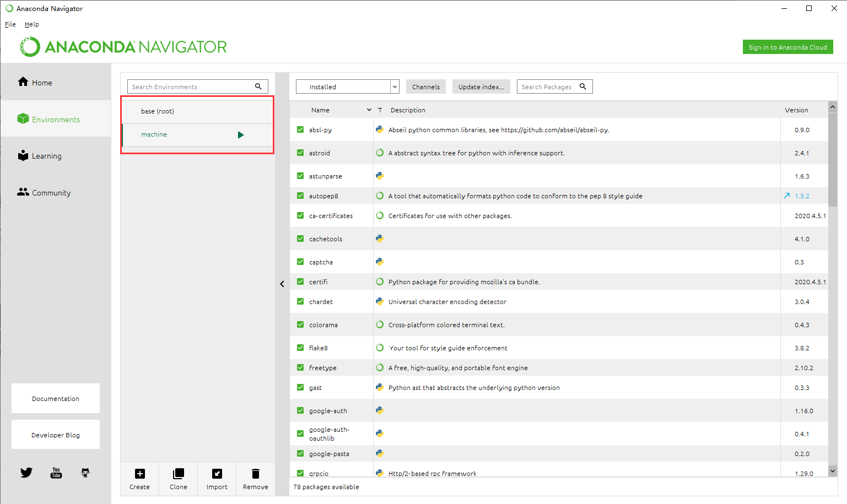Toggle the google-pasta package checkbox
847x504 pixels.
click(x=300, y=453)
